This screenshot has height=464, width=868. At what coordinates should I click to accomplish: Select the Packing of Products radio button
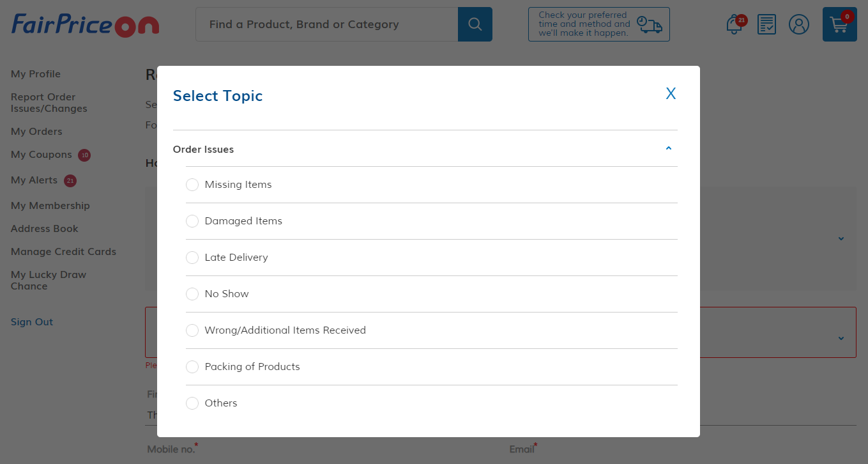click(x=192, y=367)
